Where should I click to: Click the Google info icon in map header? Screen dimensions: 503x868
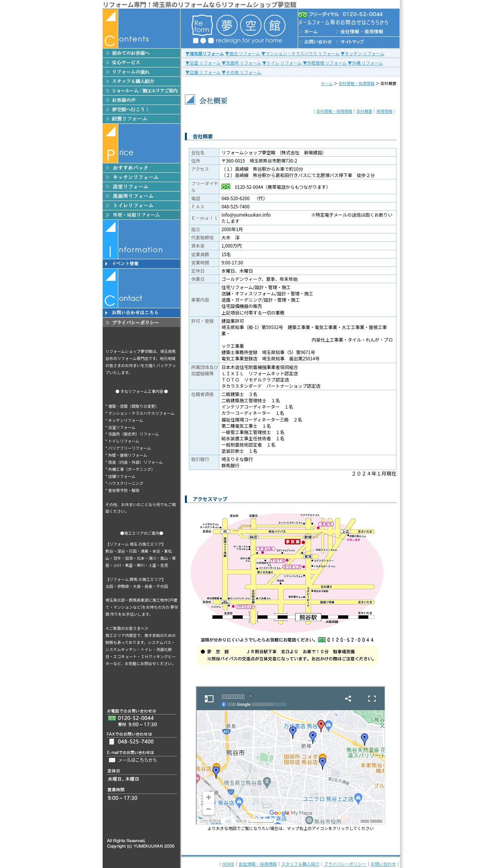click(x=224, y=704)
